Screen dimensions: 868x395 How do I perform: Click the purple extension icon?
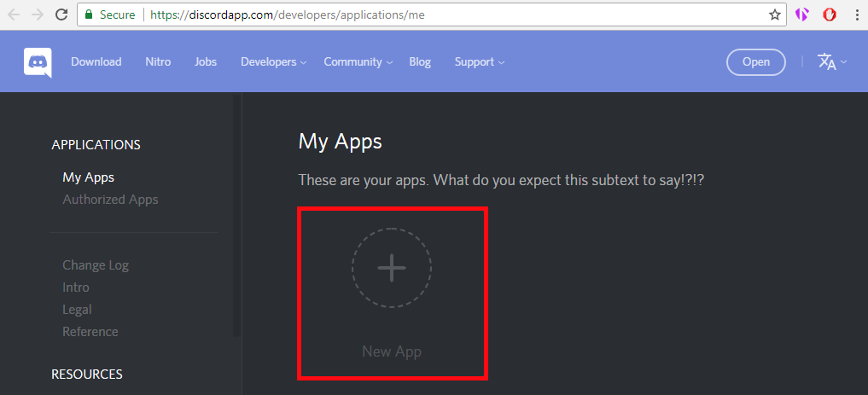[x=802, y=15]
